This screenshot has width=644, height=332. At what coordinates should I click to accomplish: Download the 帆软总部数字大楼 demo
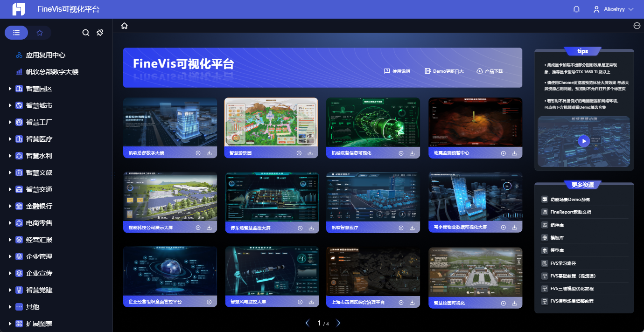(x=210, y=152)
